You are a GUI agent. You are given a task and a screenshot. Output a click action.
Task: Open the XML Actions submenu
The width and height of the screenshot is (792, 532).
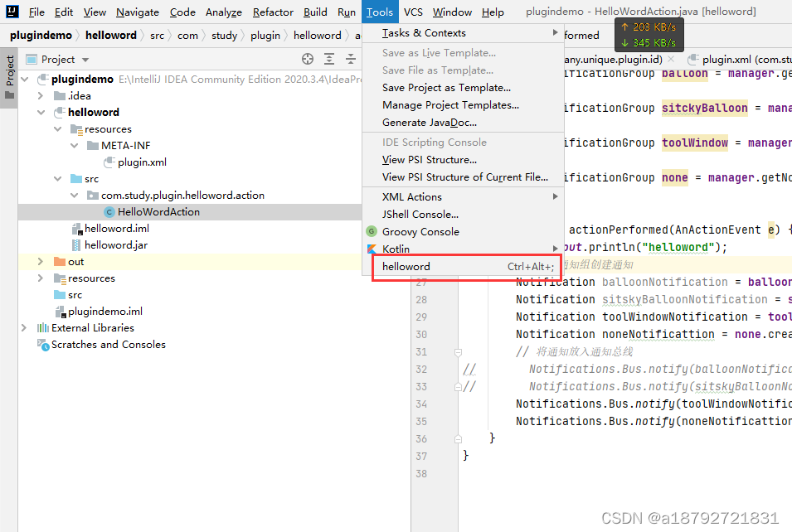pyautogui.click(x=463, y=197)
